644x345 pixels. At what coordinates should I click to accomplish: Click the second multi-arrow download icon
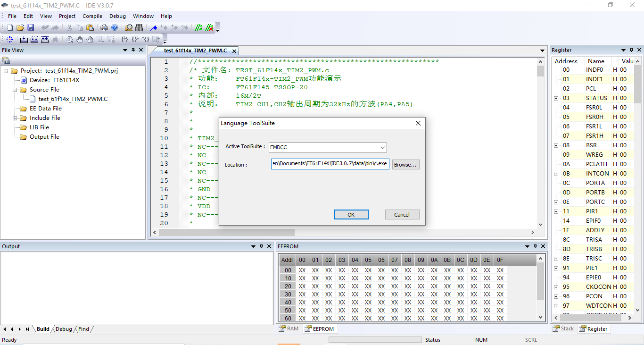tap(34, 39)
